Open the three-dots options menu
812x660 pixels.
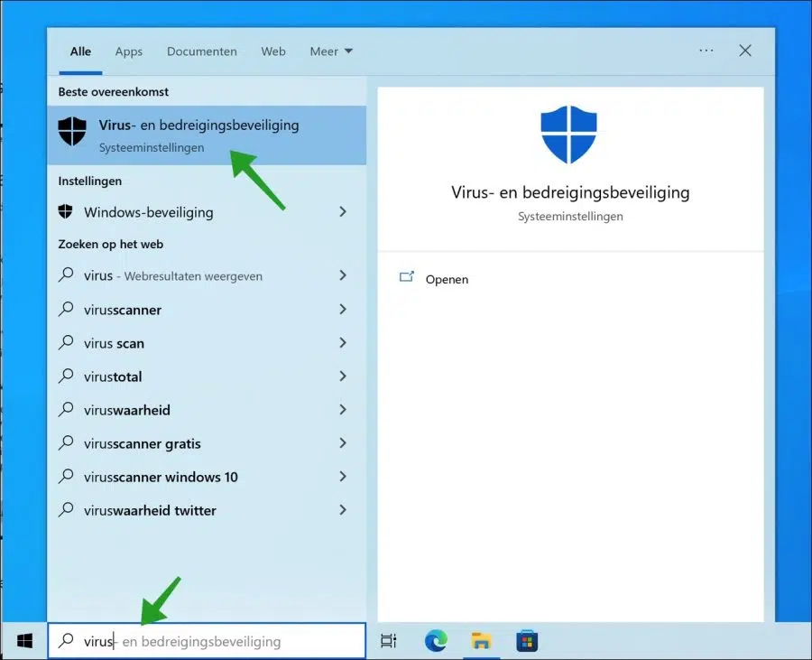click(x=706, y=51)
